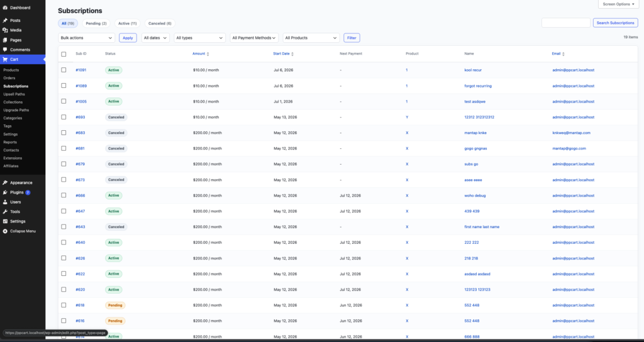Open the Affiliates submenu item
Viewport: 644px width, 342px height.
[x=11, y=166]
